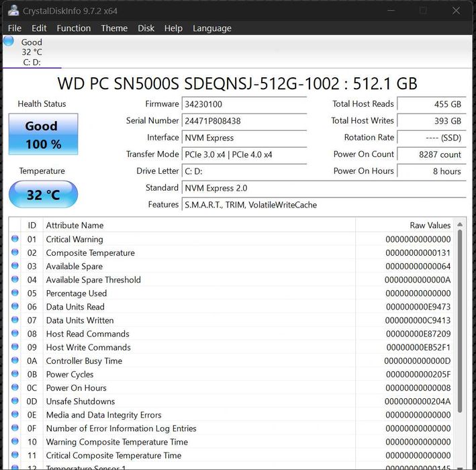This screenshot has width=476, height=470.
Task: Click status orb for Power Cycles row
Action: point(15,374)
